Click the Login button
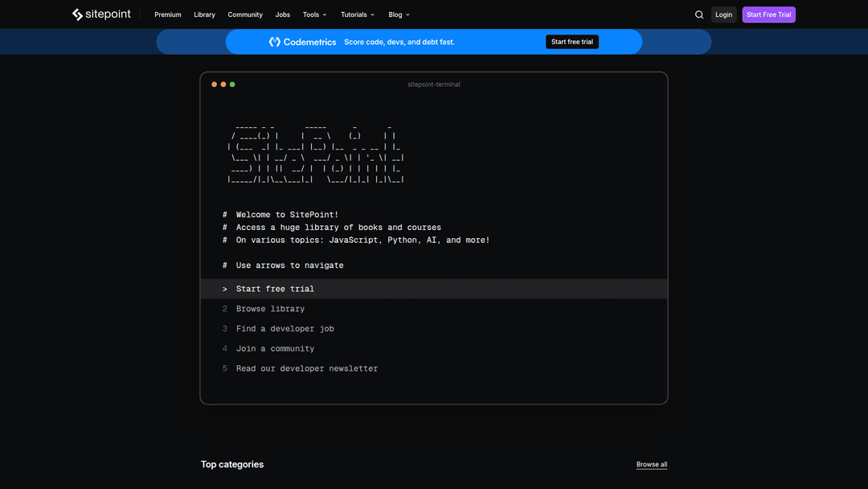 [723, 14]
